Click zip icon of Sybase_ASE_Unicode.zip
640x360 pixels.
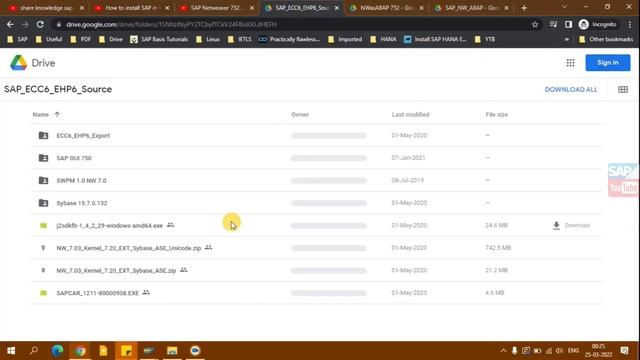43,248
